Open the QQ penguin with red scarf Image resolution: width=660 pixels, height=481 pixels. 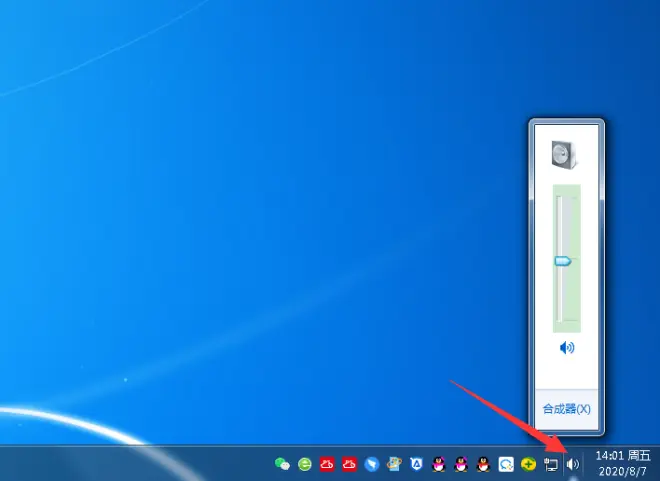tap(484, 464)
